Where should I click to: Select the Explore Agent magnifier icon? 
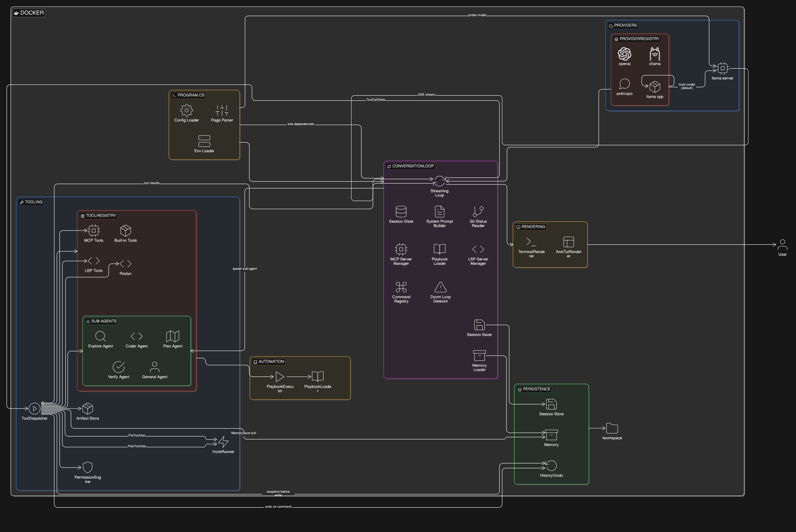(100, 336)
